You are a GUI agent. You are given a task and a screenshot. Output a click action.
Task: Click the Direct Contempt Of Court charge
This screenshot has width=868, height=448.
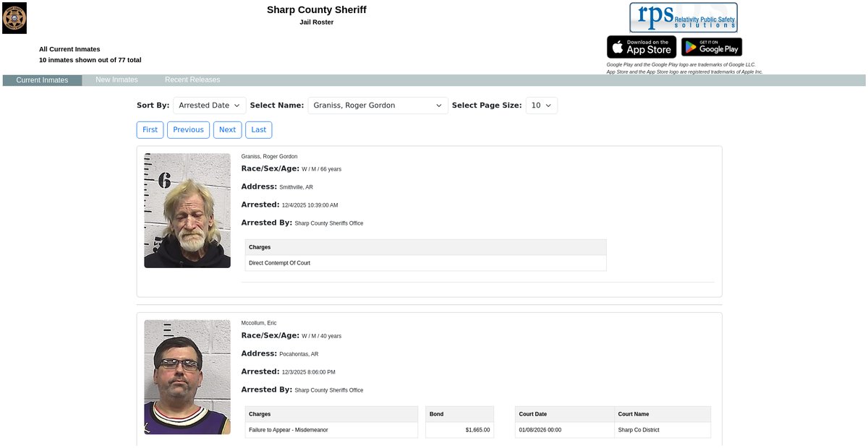point(279,263)
